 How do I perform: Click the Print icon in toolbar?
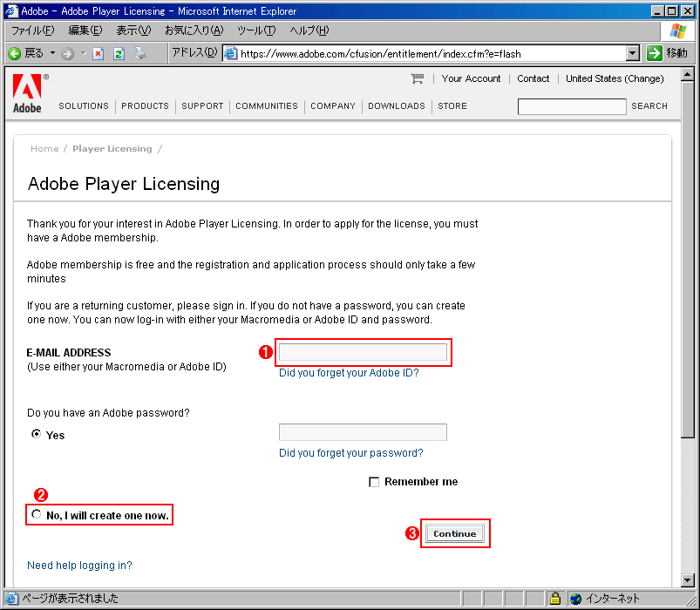pyautogui.click(x=139, y=53)
